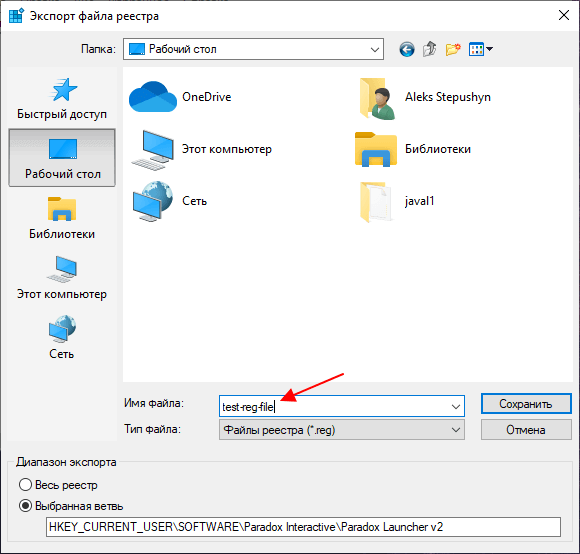This screenshot has width=580, height=554.
Task: Click the javal1 folder name
Action: [419, 201]
